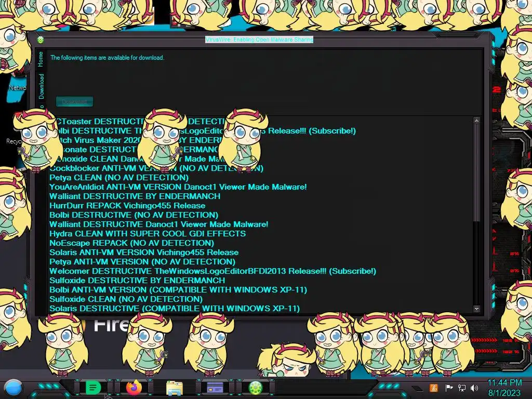Open the purple card app in taskbar
This screenshot has height=399, width=532.
click(x=215, y=388)
